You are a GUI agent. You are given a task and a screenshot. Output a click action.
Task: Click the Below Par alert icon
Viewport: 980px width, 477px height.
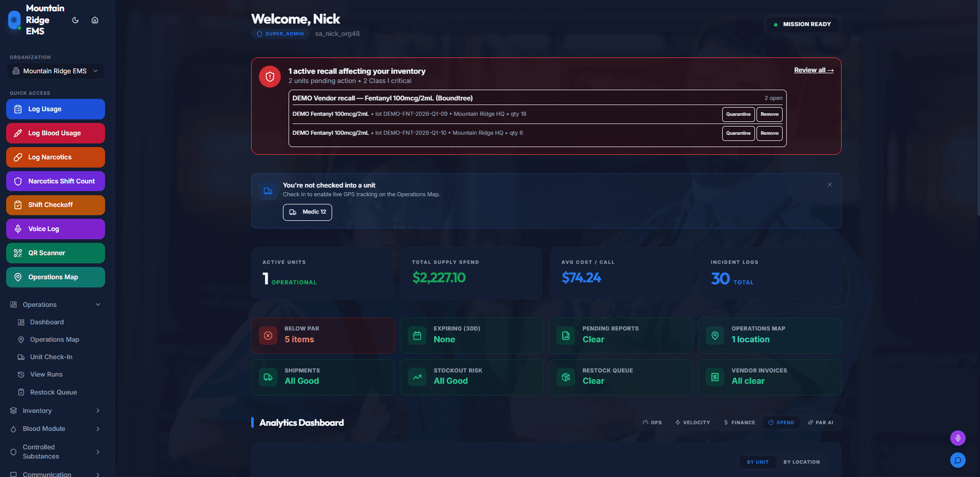[x=268, y=336]
